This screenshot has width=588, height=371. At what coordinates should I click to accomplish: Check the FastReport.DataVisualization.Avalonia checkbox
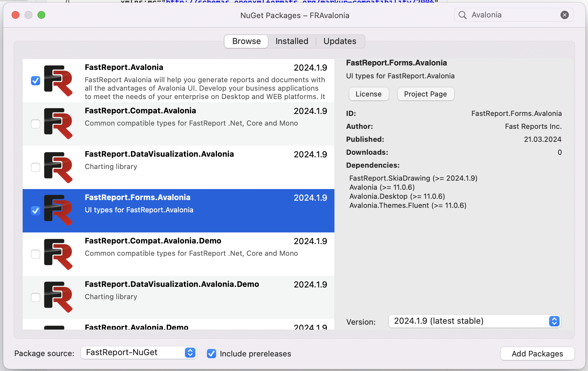tap(36, 167)
